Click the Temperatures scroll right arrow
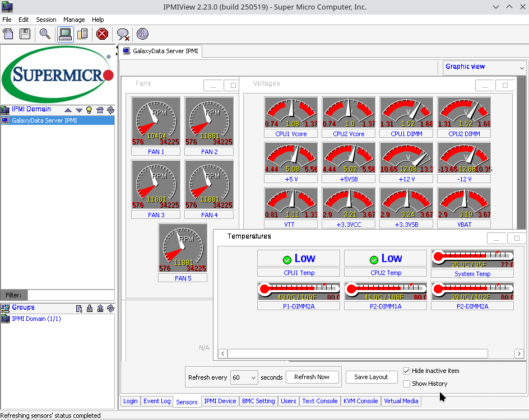 519,353
